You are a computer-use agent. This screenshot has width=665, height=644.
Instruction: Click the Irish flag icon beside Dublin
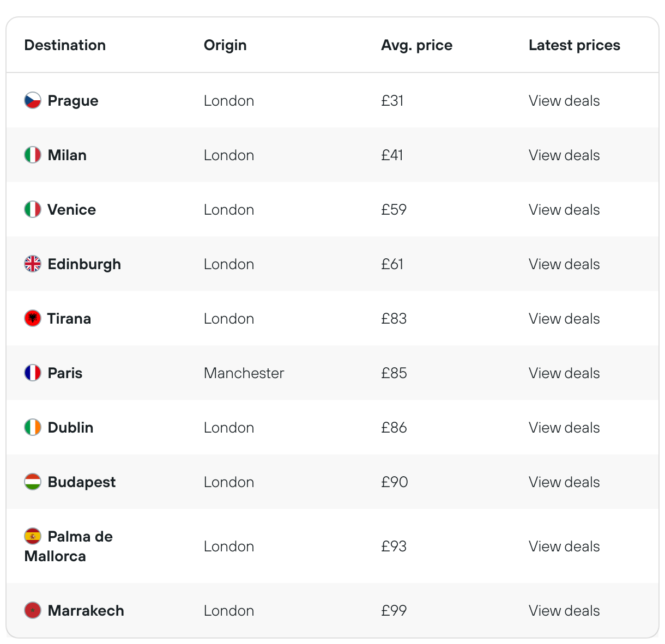[33, 427]
